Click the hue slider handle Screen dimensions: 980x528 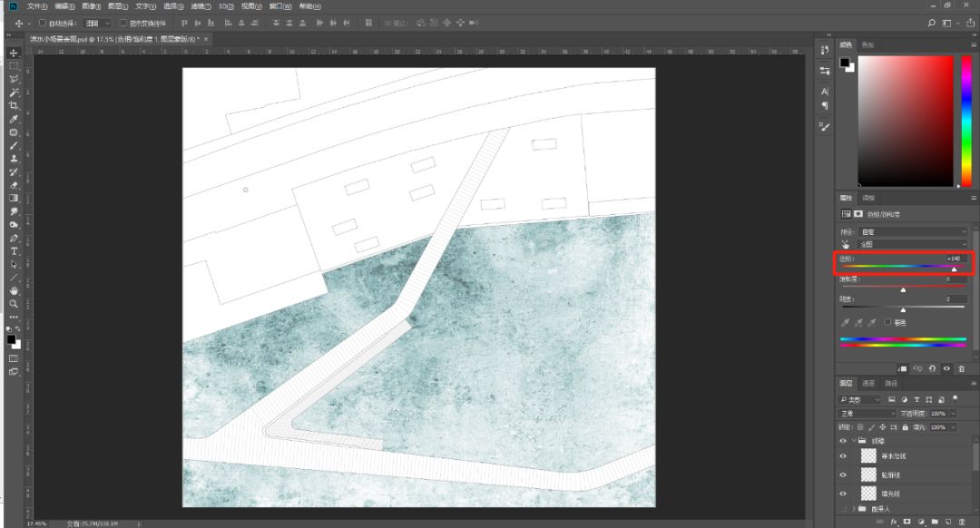[954, 269]
